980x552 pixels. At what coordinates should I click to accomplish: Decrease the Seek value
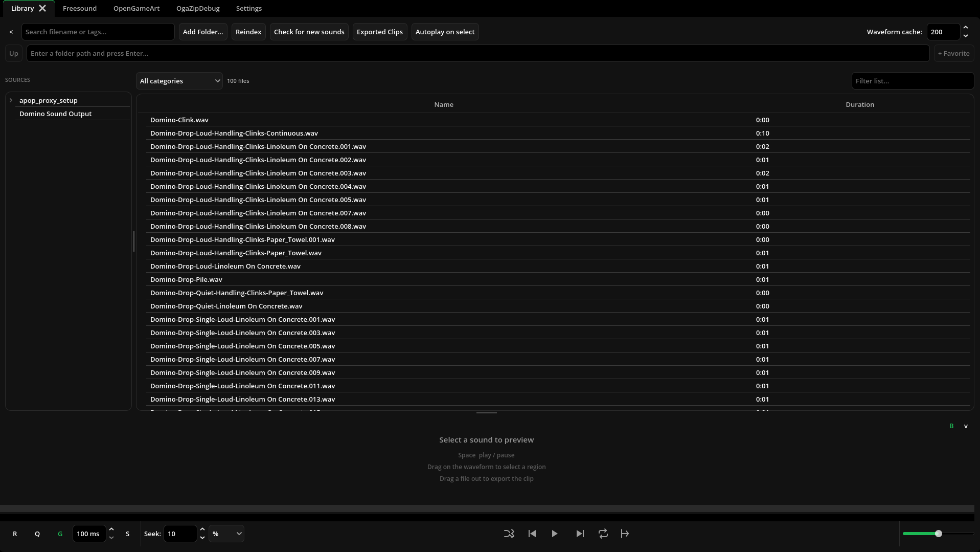[202, 538]
